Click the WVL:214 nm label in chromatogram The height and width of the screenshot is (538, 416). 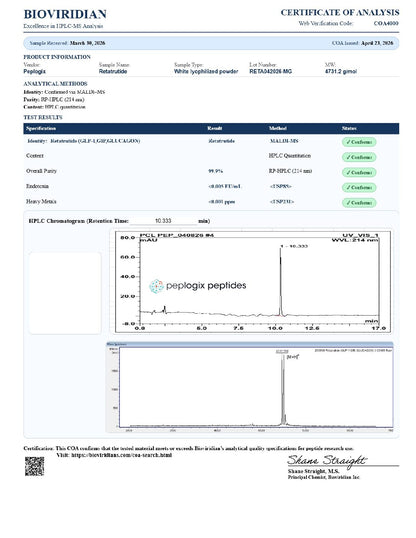tap(355, 240)
